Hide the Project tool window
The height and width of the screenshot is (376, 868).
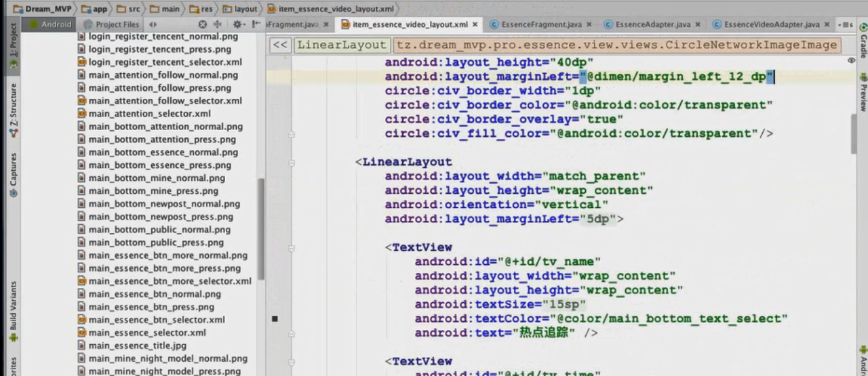pyautogui.click(x=256, y=24)
